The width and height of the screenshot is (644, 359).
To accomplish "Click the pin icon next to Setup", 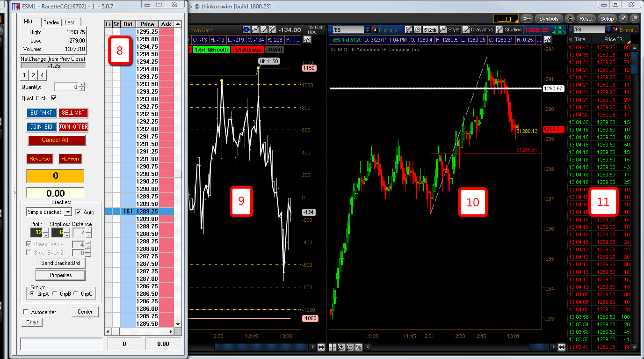I will click(623, 19).
